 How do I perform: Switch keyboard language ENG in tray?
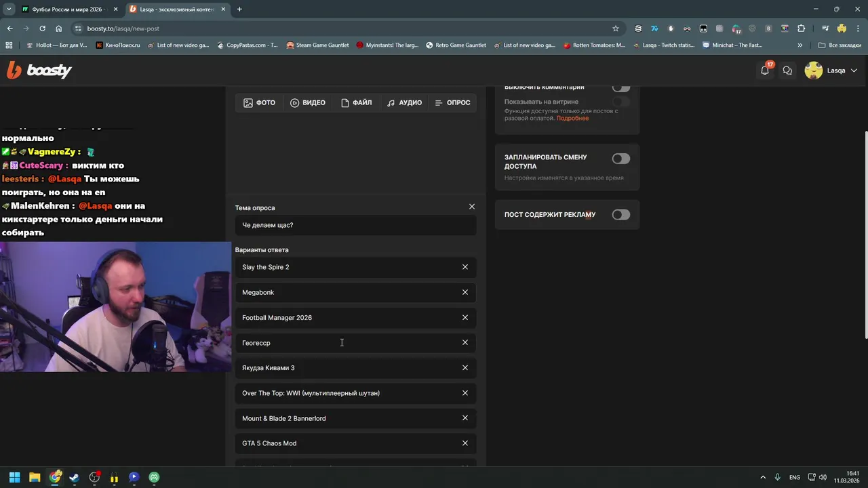tap(794, 477)
